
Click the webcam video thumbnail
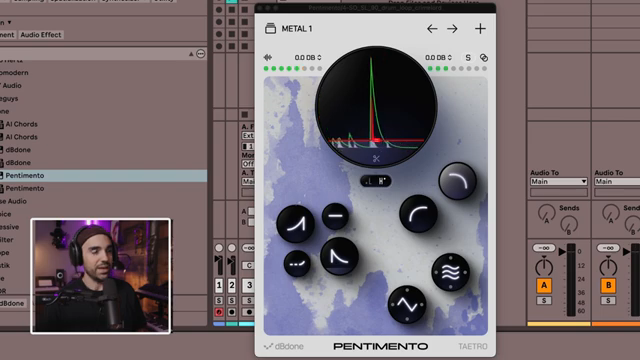[x=101, y=276]
